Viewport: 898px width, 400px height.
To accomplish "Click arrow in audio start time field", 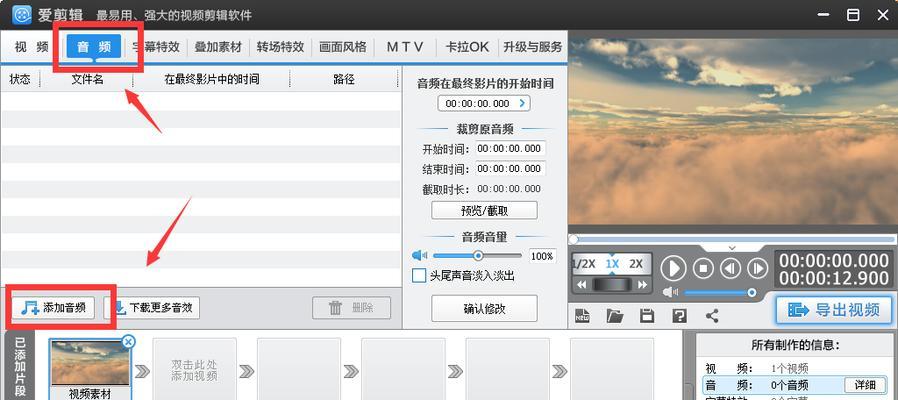I will 522,103.
